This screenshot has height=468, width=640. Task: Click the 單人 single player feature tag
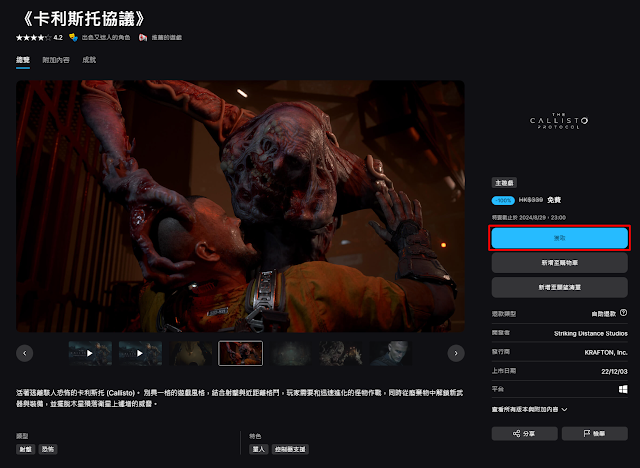(x=259, y=449)
